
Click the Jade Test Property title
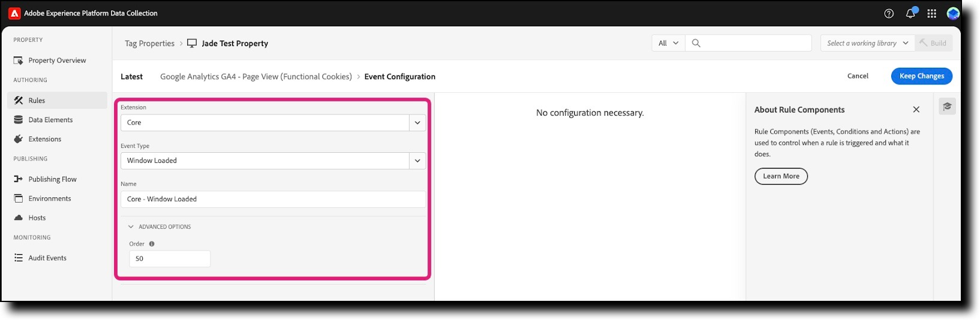[235, 44]
